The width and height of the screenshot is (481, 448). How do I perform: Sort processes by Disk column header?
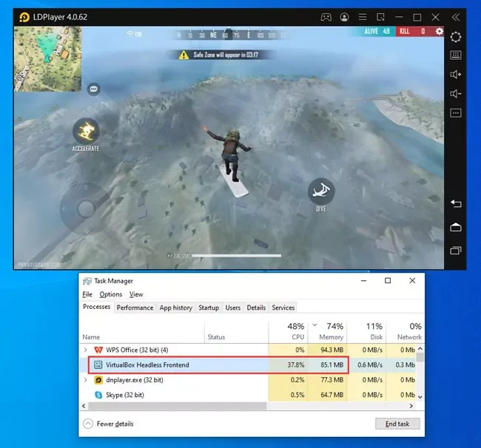(x=366, y=332)
